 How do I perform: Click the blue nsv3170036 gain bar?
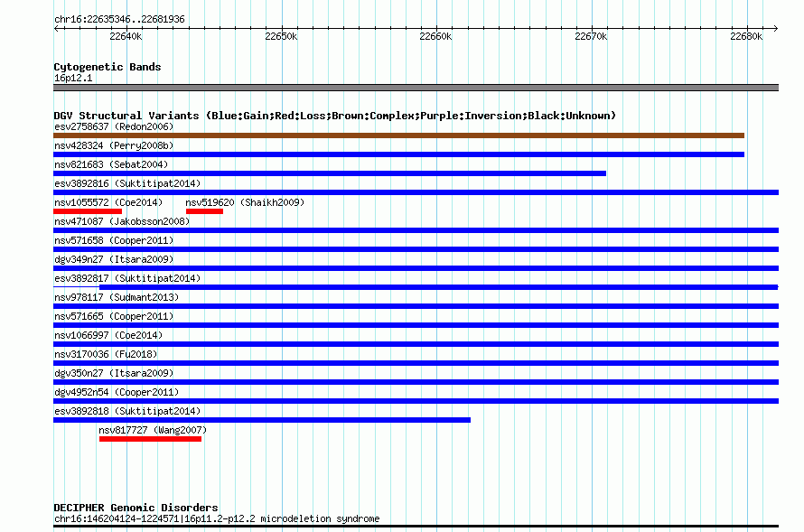coord(416,363)
